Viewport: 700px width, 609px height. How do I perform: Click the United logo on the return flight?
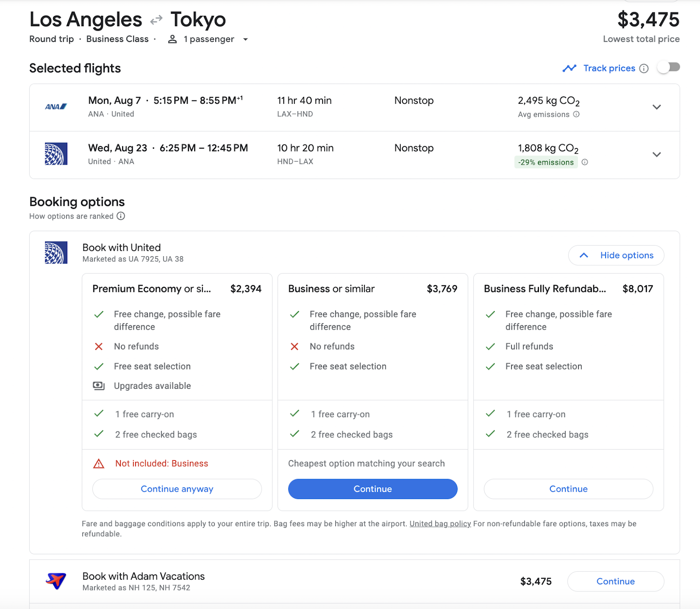point(56,154)
